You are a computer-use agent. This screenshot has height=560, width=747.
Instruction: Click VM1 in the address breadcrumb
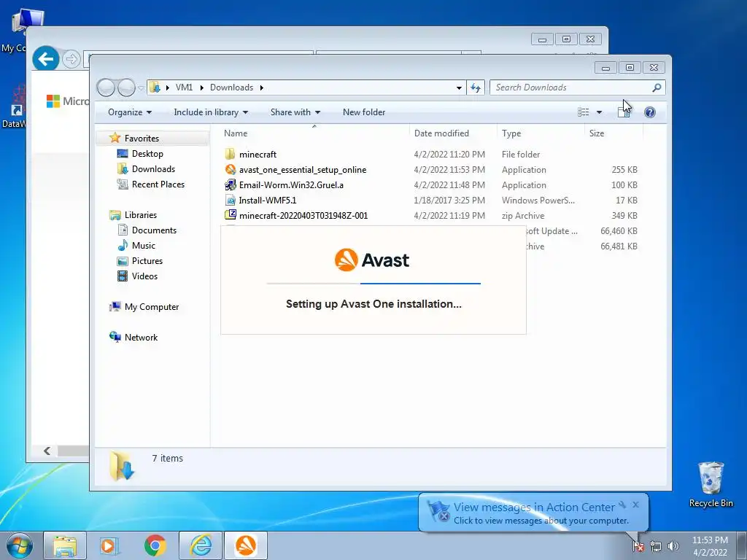click(184, 87)
